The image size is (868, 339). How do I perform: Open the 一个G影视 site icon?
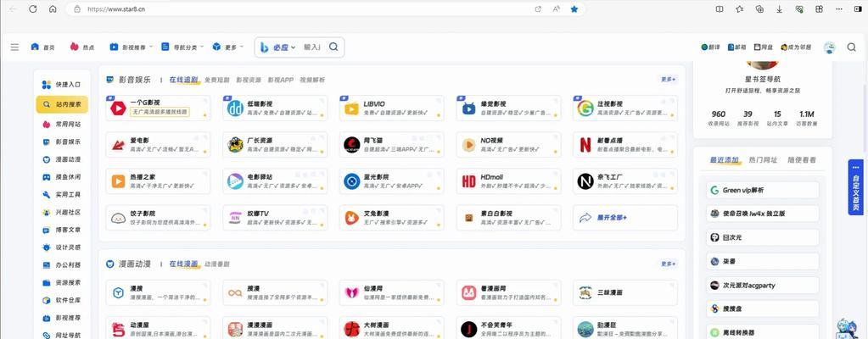(x=118, y=108)
